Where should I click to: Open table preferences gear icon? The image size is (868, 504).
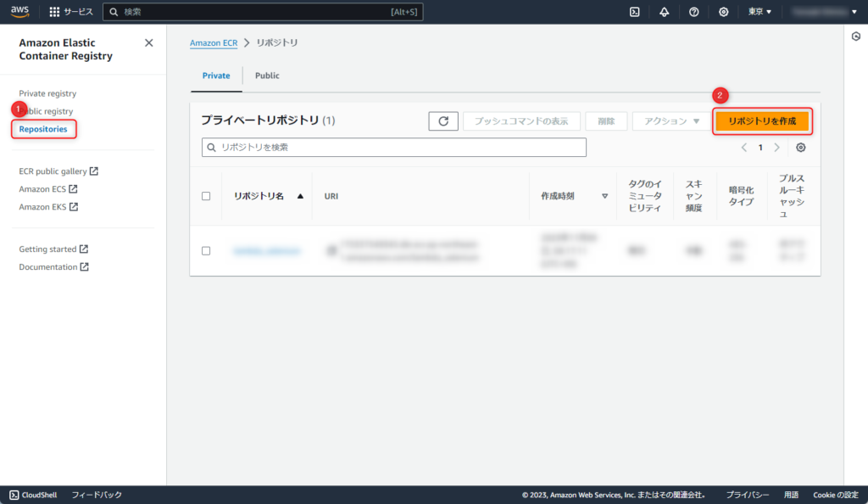800,148
